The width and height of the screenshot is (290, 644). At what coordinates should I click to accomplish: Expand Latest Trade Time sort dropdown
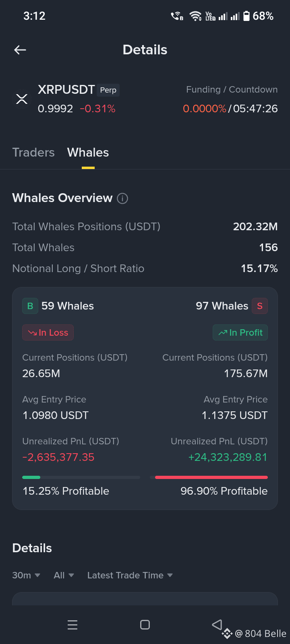pyautogui.click(x=130, y=575)
